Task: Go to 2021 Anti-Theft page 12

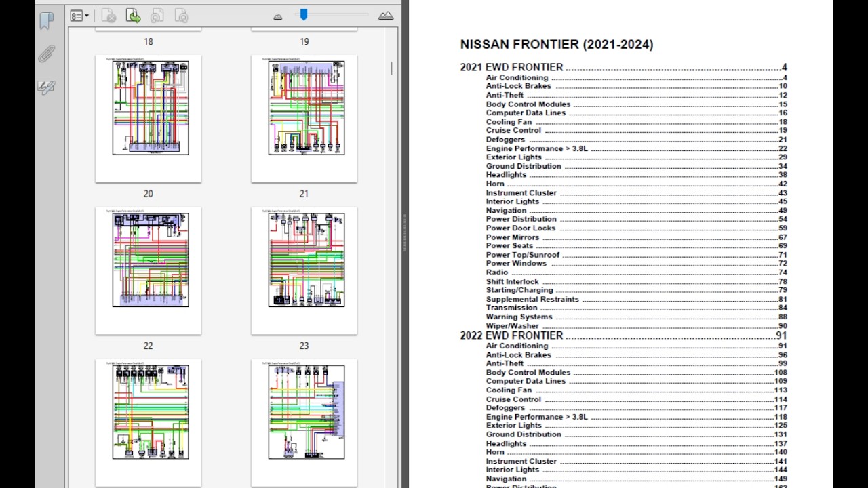Action: (x=636, y=95)
